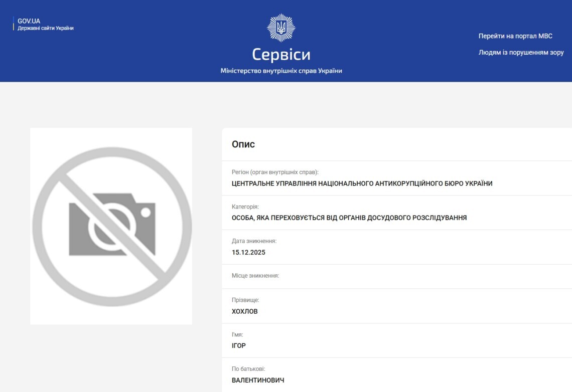Select the category text ОСОБА, ЯКА ПЕРЕХОВУЄТЬСЯ
This screenshot has width=572, height=392.
(350, 218)
